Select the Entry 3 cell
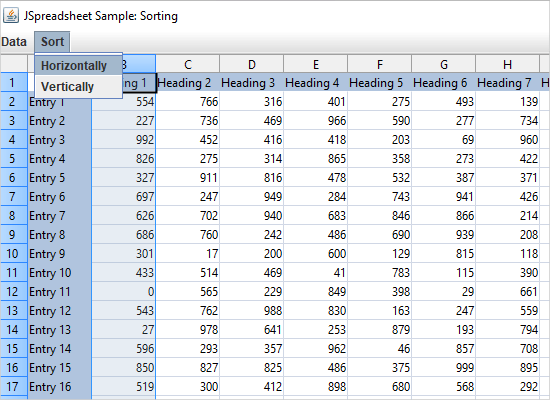 pos(60,140)
